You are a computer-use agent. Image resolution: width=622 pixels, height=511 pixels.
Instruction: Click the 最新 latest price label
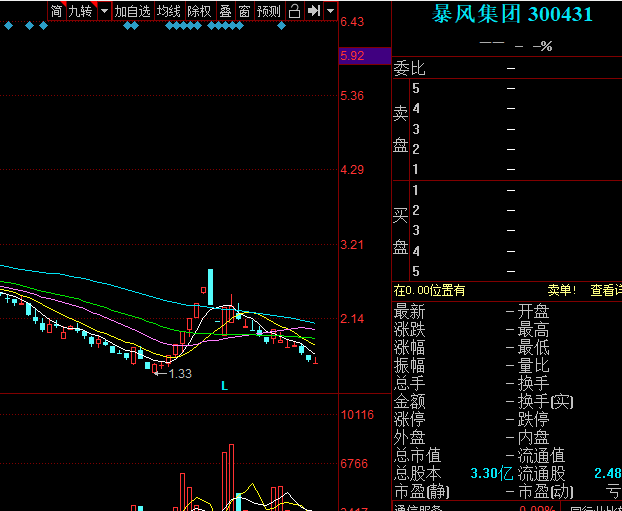[x=409, y=311]
